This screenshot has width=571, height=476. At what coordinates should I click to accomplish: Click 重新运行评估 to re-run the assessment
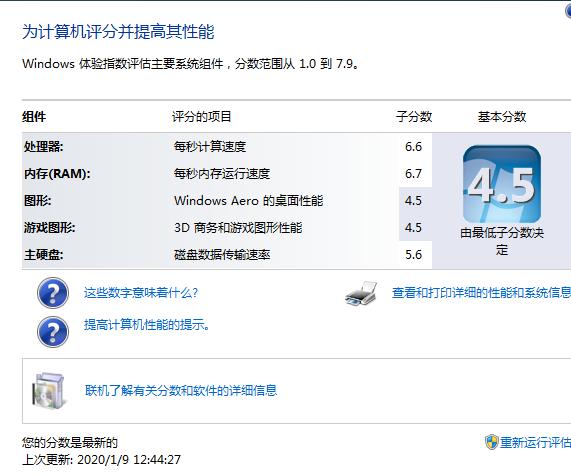[535, 442]
